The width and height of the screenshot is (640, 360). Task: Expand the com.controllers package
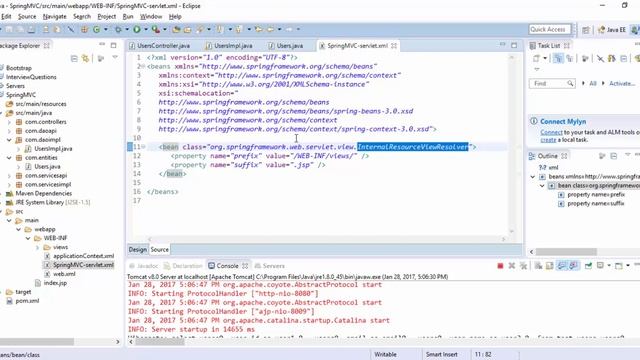[9, 122]
